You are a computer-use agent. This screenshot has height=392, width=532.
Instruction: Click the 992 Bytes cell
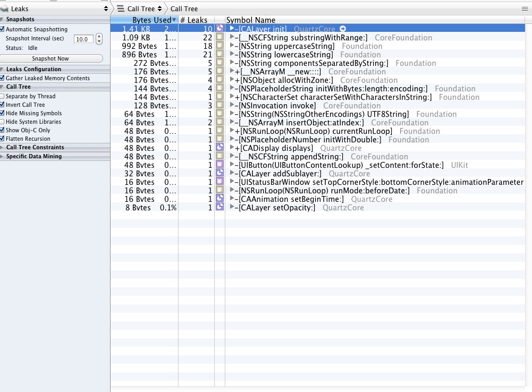139,46
